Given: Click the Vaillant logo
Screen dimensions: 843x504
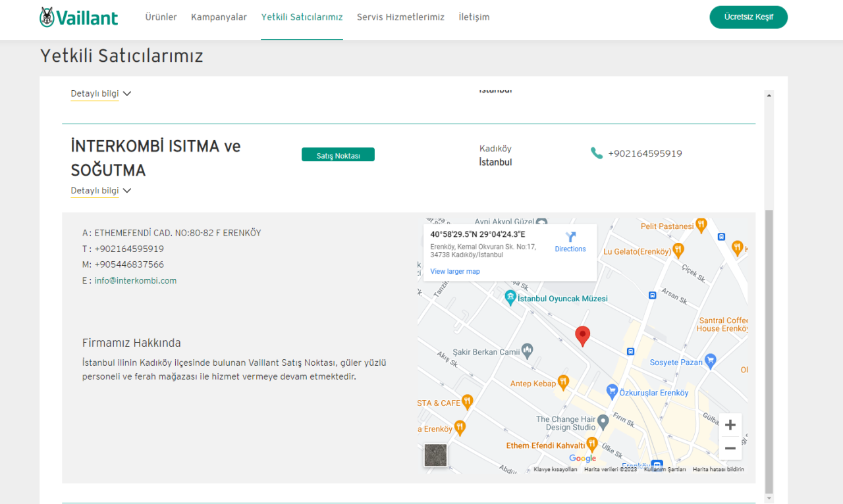Looking at the screenshot, I should 78,16.
